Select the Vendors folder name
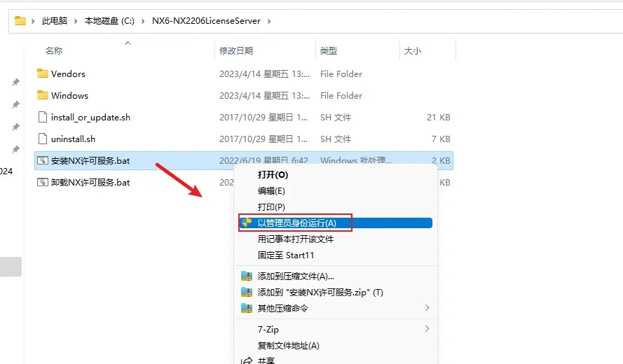This screenshot has width=623, height=364. pyautogui.click(x=68, y=73)
